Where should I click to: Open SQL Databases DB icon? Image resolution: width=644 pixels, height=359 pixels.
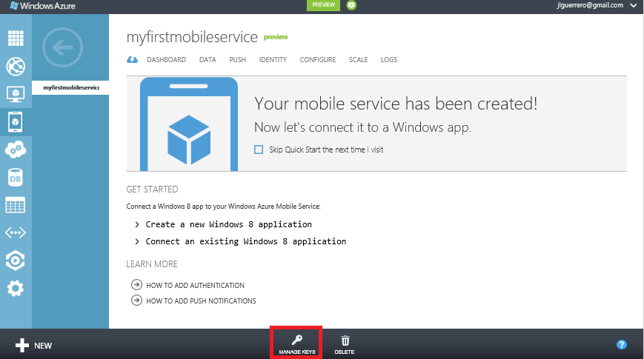(x=16, y=178)
